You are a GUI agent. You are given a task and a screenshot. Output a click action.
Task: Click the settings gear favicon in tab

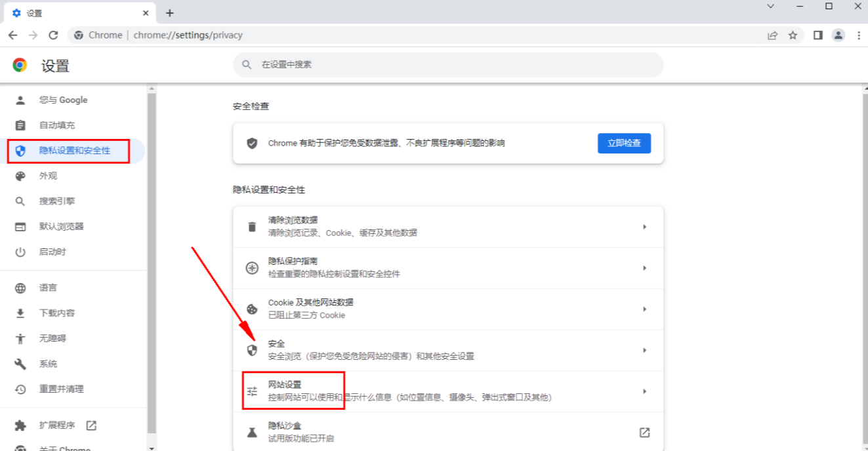click(16, 13)
